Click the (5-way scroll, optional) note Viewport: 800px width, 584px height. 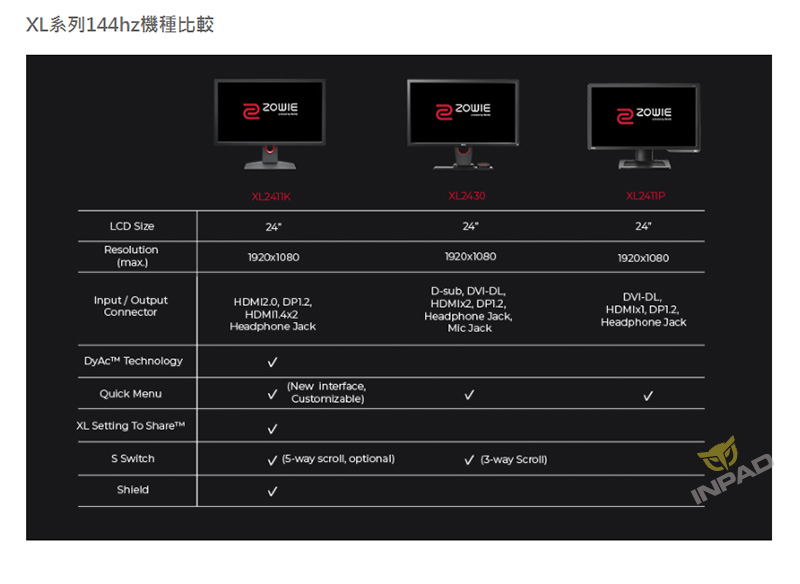[338, 459]
